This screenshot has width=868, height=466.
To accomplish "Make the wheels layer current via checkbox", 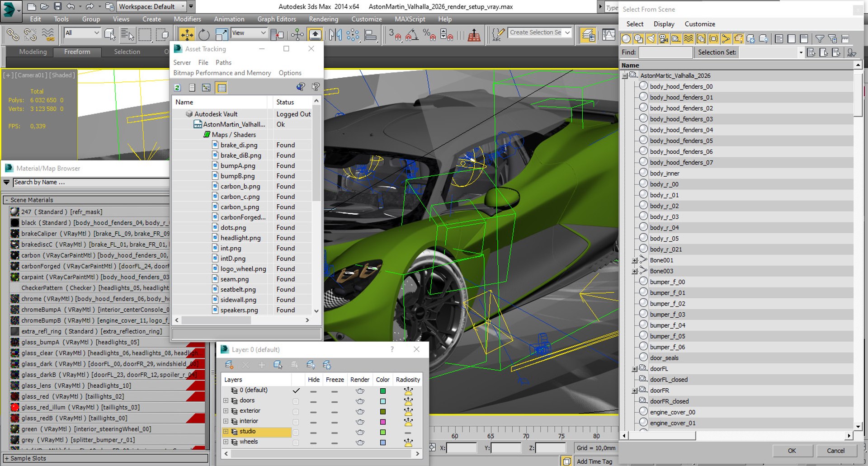I will (x=296, y=443).
